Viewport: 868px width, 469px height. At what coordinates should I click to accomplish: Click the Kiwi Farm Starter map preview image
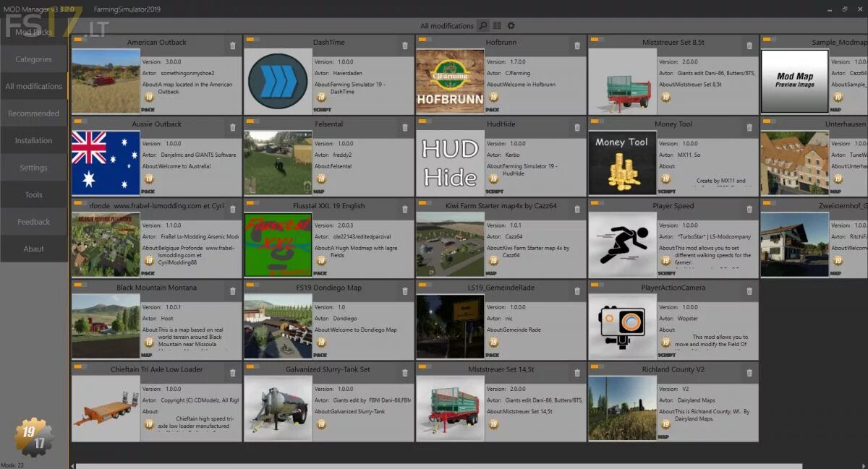(x=451, y=246)
